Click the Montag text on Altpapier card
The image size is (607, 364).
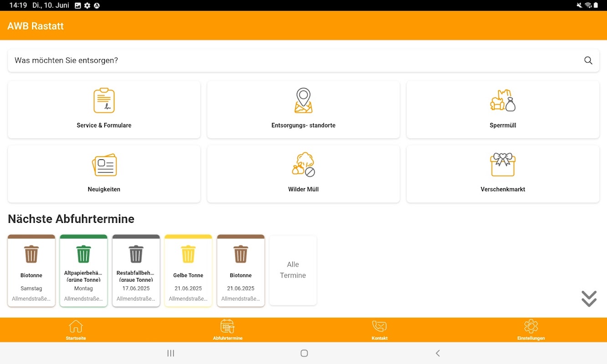83,288
